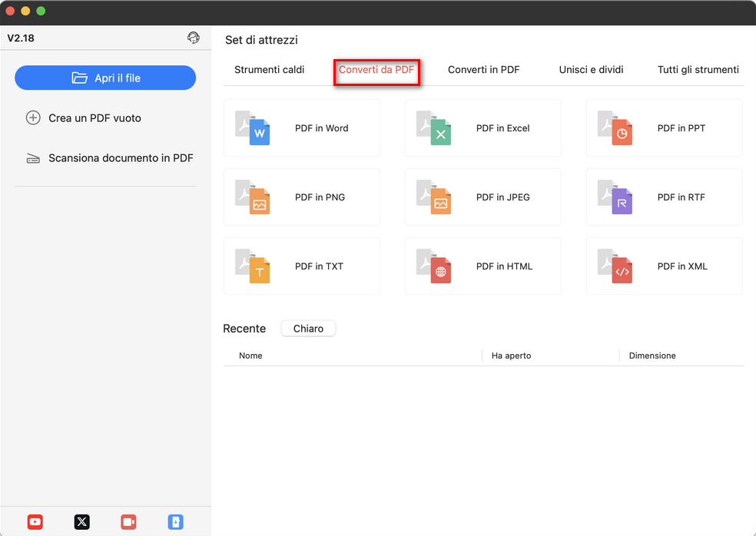Open the PDF in RTF tool
Screen dimensions: 756x536
click(x=663, y=197)
